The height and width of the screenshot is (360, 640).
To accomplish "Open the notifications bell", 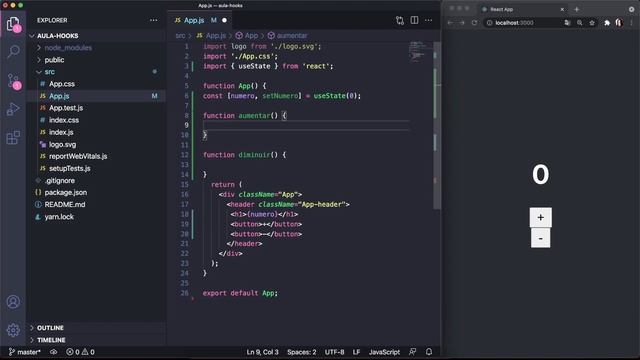I will click(429, 351).
